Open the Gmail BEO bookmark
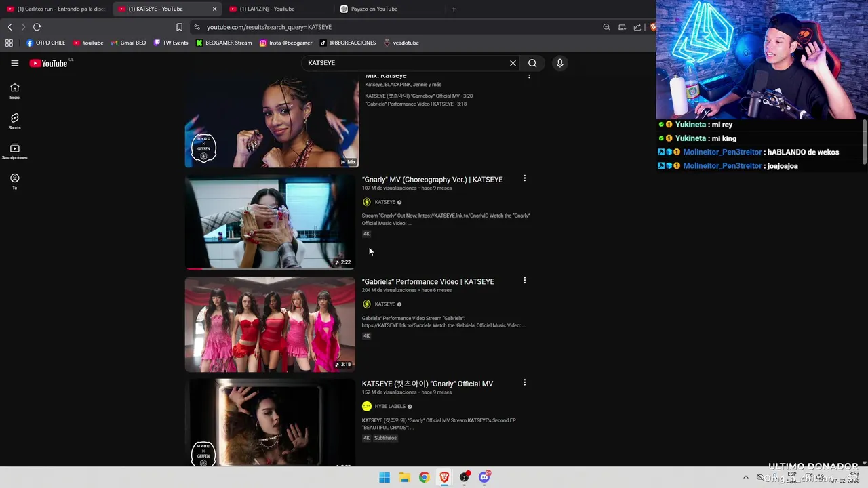868x488 pixels. (128, 43)
